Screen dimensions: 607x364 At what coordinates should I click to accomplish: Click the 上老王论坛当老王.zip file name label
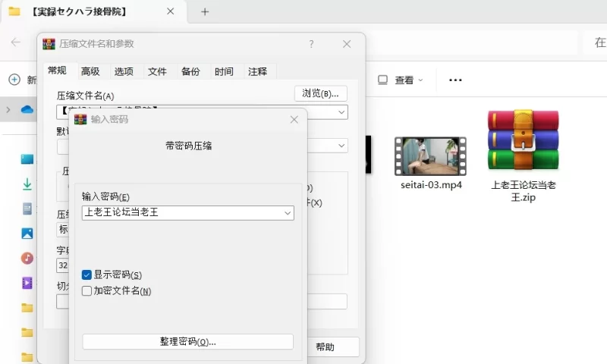[x=524, y=191]
